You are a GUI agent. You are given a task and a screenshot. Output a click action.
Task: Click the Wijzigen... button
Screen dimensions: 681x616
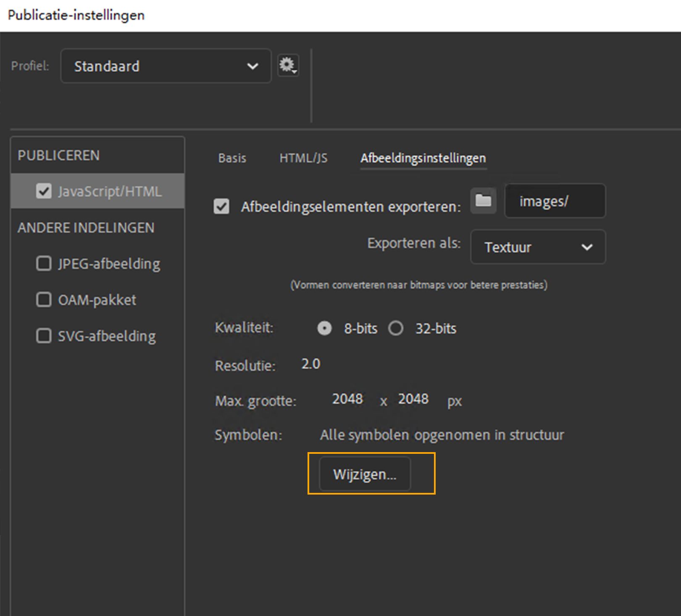click(x=365, y=474)
